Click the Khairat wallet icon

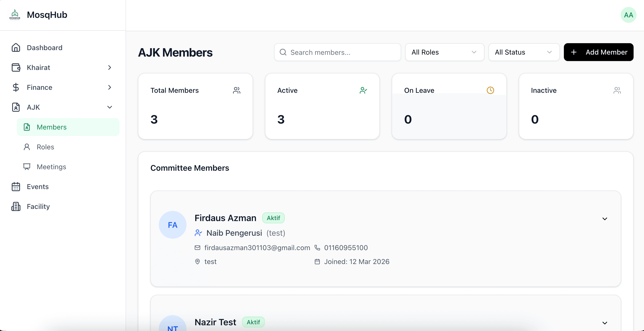click(x=16, y=67)
